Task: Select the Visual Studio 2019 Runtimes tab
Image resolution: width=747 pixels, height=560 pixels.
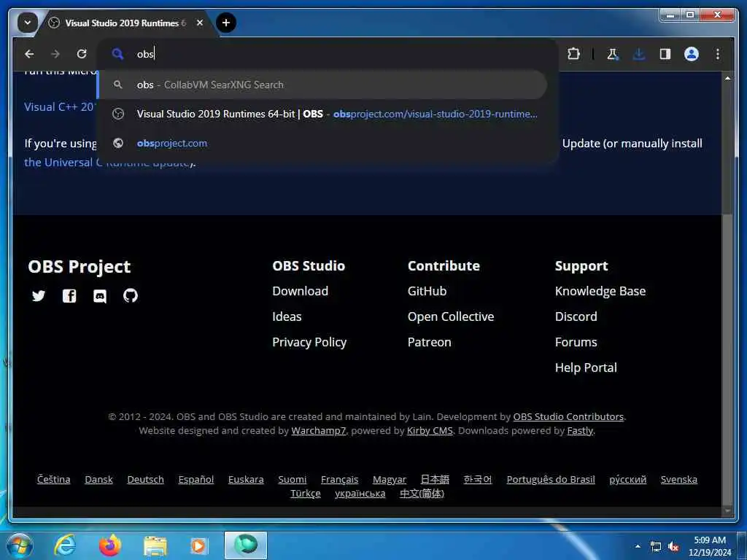Action: (125, 23)
